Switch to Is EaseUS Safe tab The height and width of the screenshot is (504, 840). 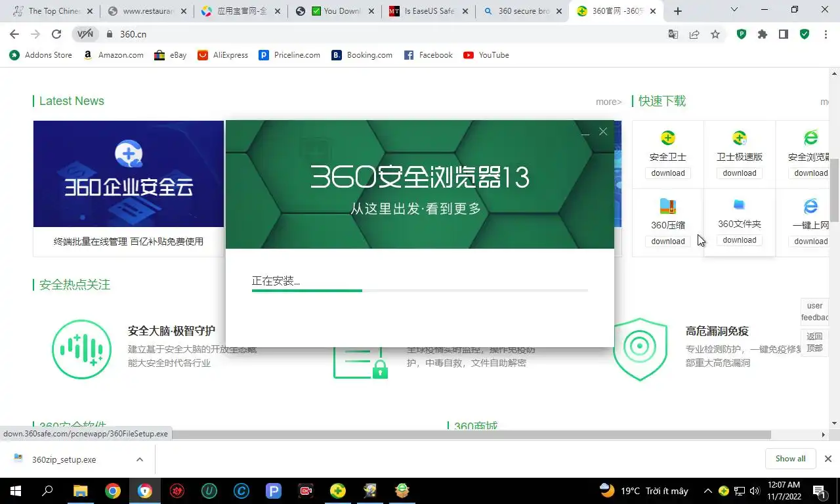(430, 11)
